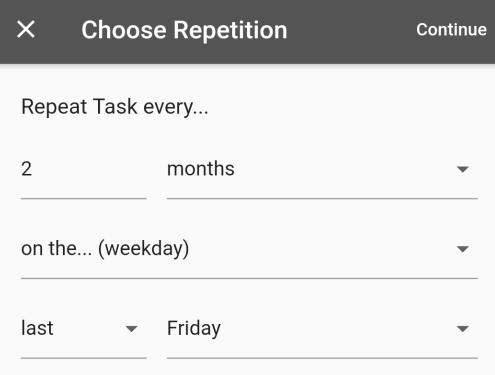Screen dimensions: 495x375
Task: Select the 'Choose Repetition' title text
Action: [184, 30]
